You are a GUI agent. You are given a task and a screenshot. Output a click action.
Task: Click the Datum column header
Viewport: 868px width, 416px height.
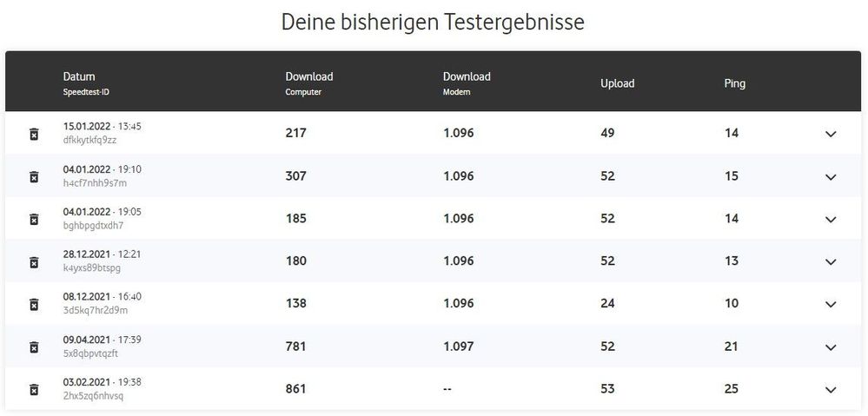(79, 77)
